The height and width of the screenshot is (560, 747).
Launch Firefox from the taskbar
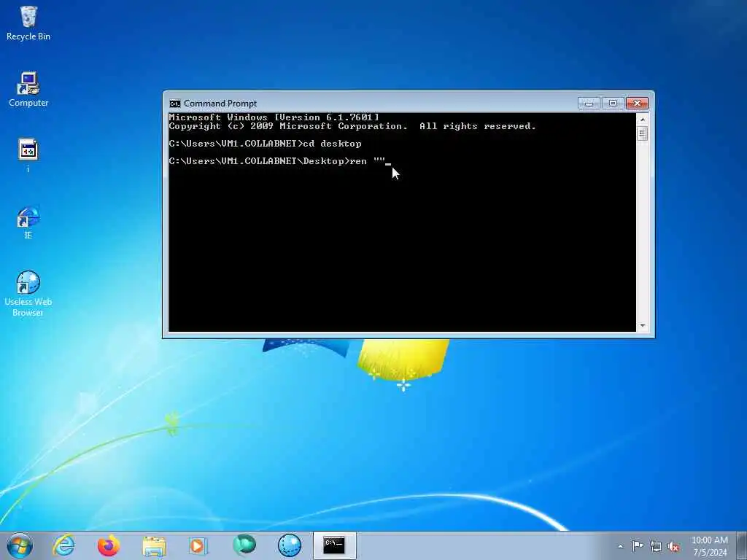click(x=109, y=545)
